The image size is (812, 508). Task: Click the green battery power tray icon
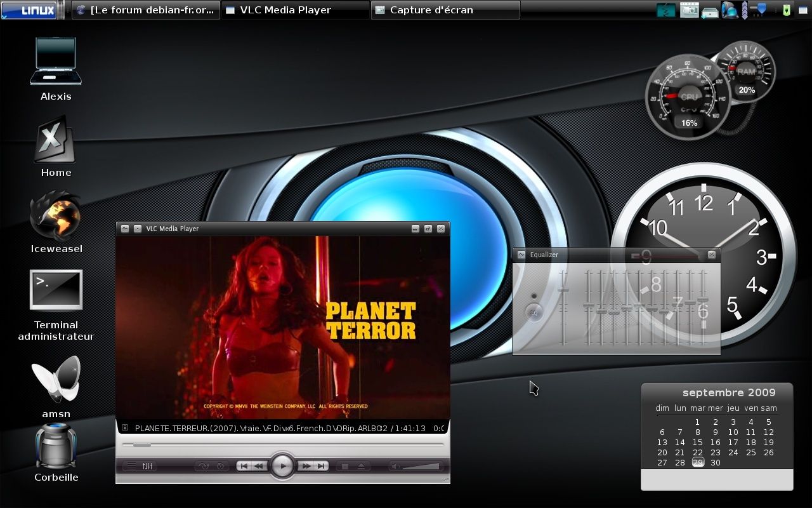(786, 10)
